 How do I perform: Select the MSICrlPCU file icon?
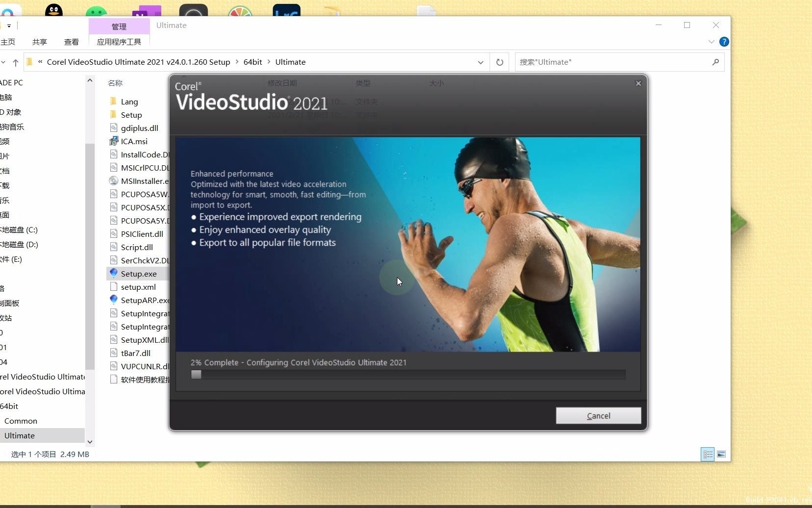click(x=114, y=168)
